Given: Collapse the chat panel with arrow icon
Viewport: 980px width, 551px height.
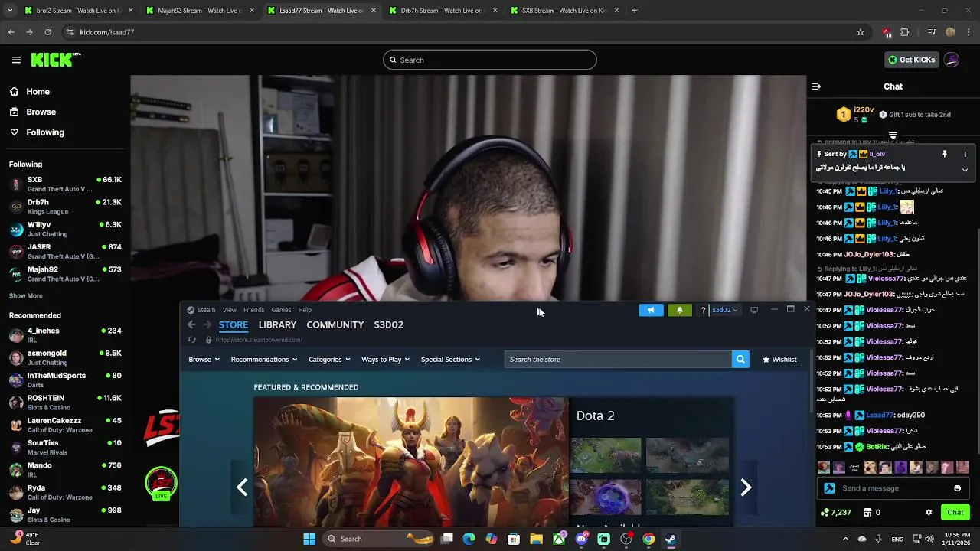Looking at the screenshot, I should pos(816,86).
